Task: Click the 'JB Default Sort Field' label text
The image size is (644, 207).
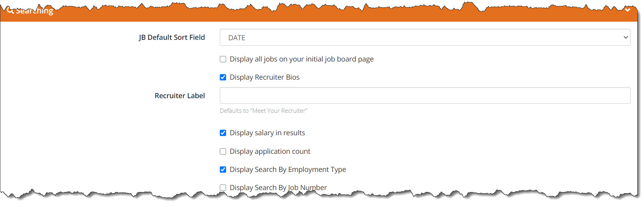Action: pyautogui.click(x=172, y=37)
